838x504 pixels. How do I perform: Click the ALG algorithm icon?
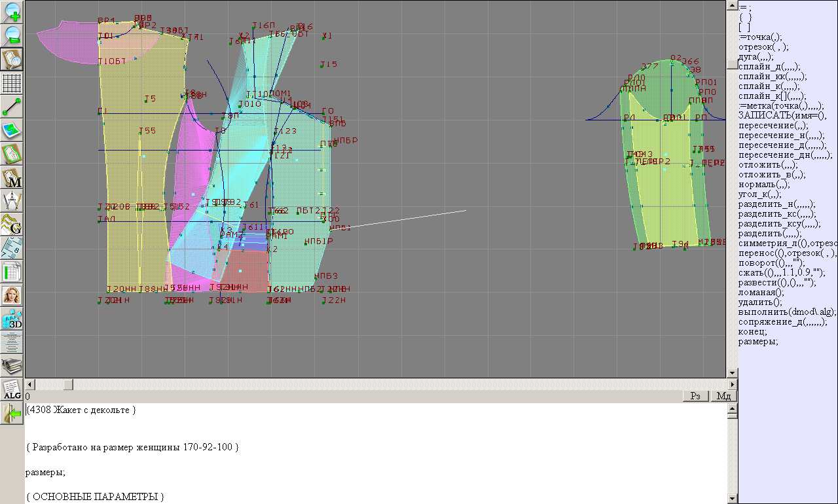[x=12, y=389]
